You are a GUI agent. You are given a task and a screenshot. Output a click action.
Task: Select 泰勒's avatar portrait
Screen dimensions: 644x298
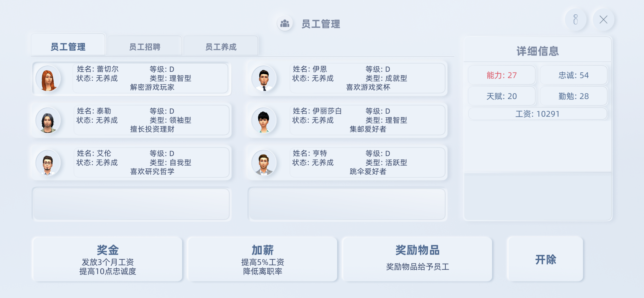(x=48, y=121)
